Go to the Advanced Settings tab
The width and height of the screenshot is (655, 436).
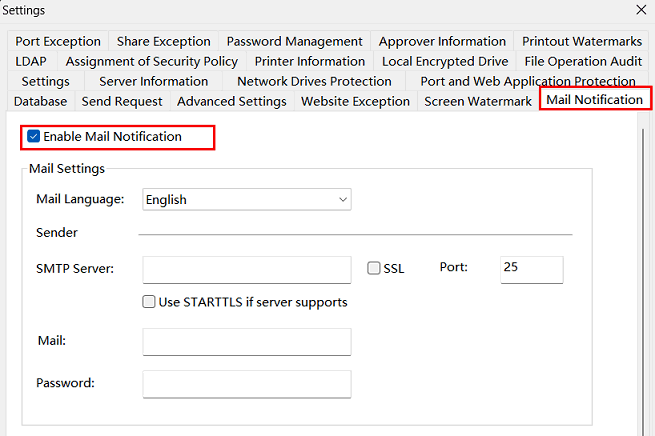pos(231,101)
